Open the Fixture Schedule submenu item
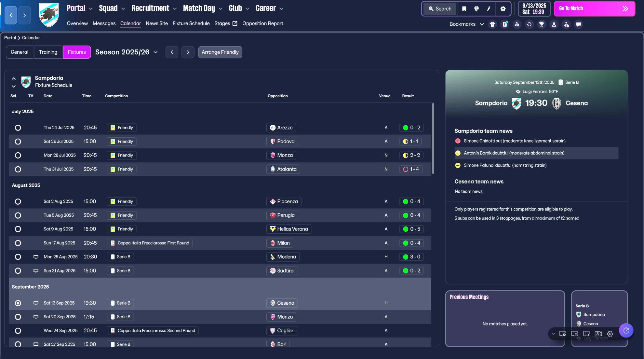644x359 pixels. point(191,23)
